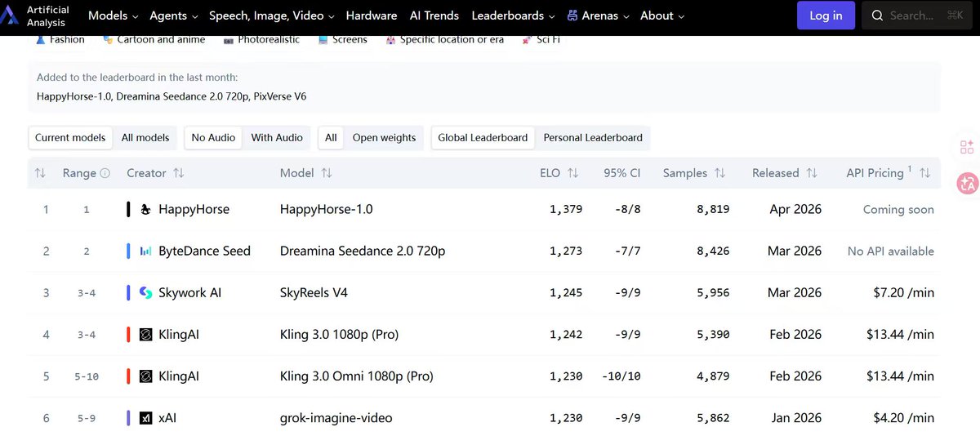Image resolution: width=980 pixels, height=436 pixels.
Task: Open HappyHorse-1.0 model entry
Action: 327,209
